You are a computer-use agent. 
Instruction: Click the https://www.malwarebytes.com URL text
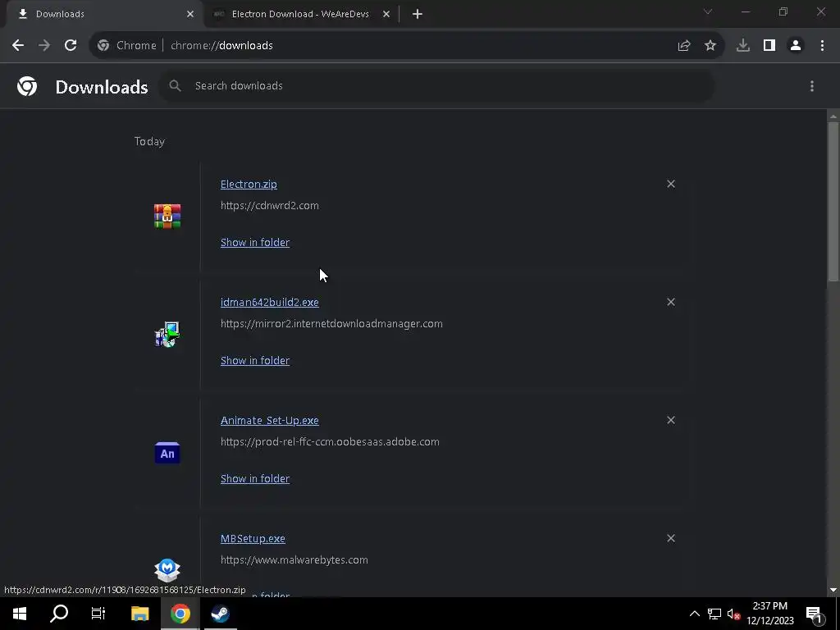pos(294,559)
